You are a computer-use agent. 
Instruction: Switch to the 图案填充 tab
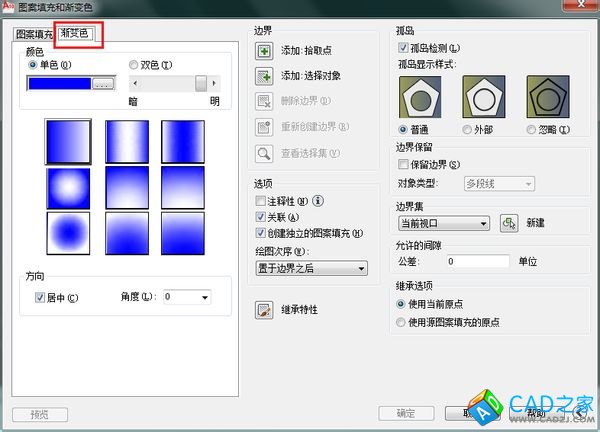point(33,34)
